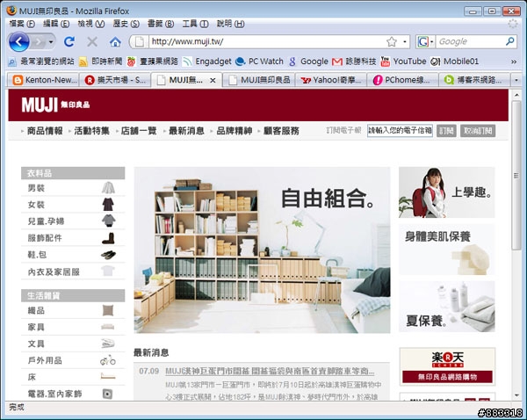527x420 pixels.
Task: Open Engadget bookmark
Action: tap(207, 62)
